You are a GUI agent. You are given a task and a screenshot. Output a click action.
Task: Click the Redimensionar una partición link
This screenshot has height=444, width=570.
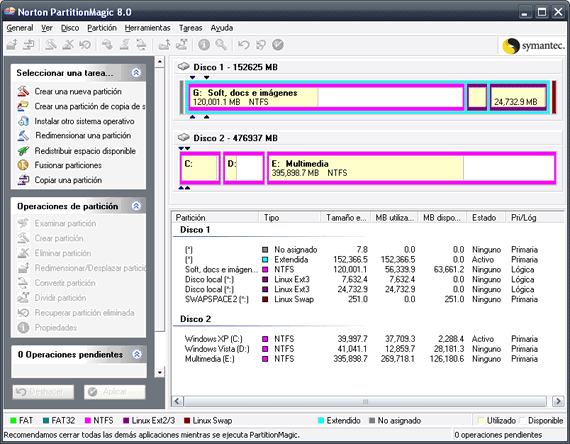point(83,135)
